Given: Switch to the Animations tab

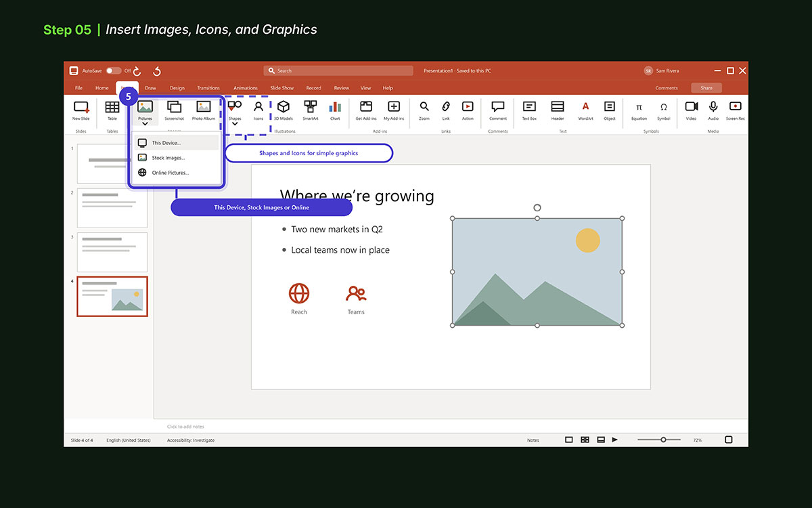Looking at the screenshot, I should point(246,88).
